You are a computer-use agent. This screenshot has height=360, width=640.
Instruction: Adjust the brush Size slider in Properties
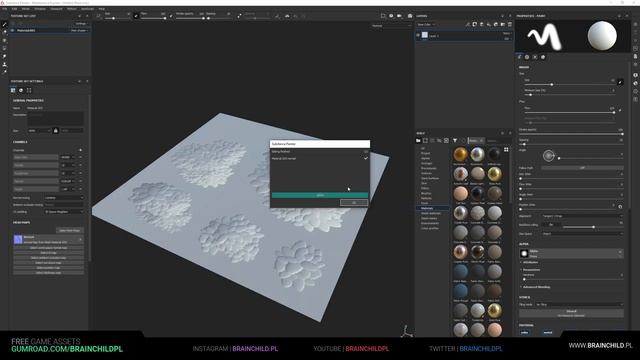569,84
